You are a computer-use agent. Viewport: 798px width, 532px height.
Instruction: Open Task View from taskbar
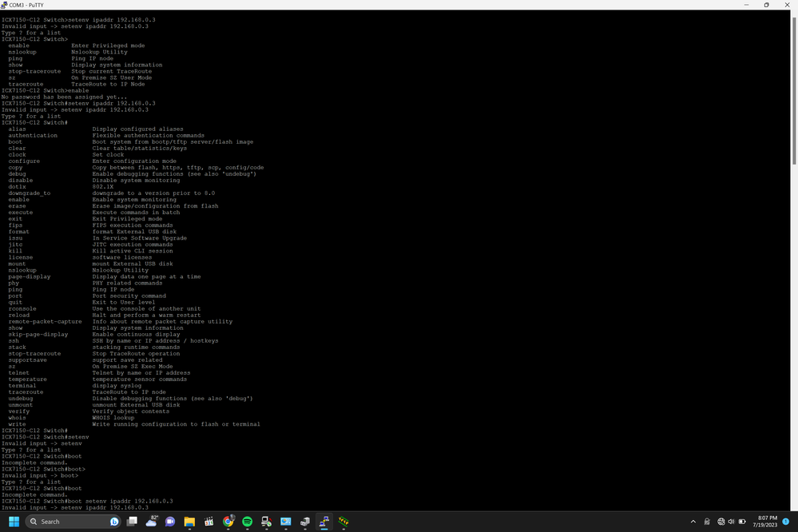[132, 522]
